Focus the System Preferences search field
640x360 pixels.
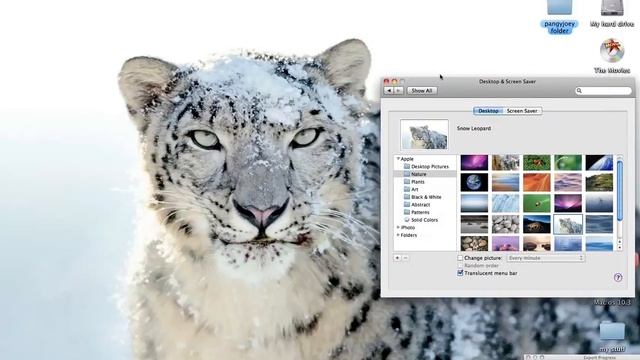tap(603, 91)
